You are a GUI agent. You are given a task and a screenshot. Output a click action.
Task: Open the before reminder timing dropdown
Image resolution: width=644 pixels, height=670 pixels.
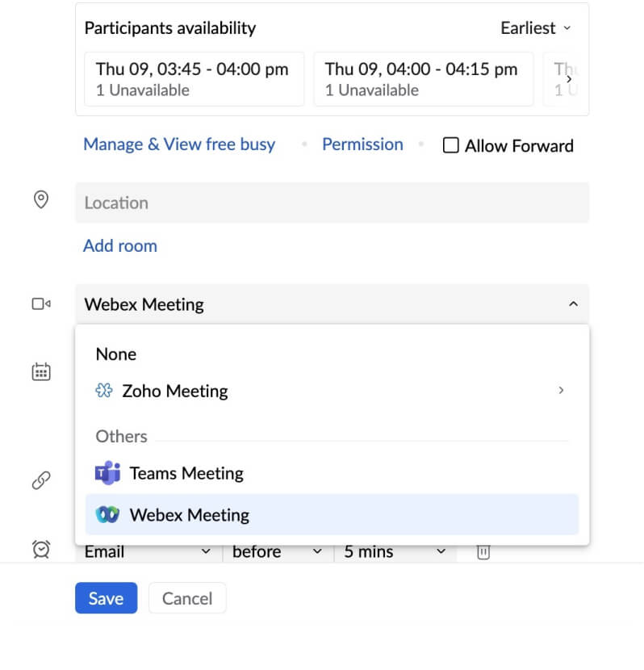pyautogui.click(x=277, y=551)
